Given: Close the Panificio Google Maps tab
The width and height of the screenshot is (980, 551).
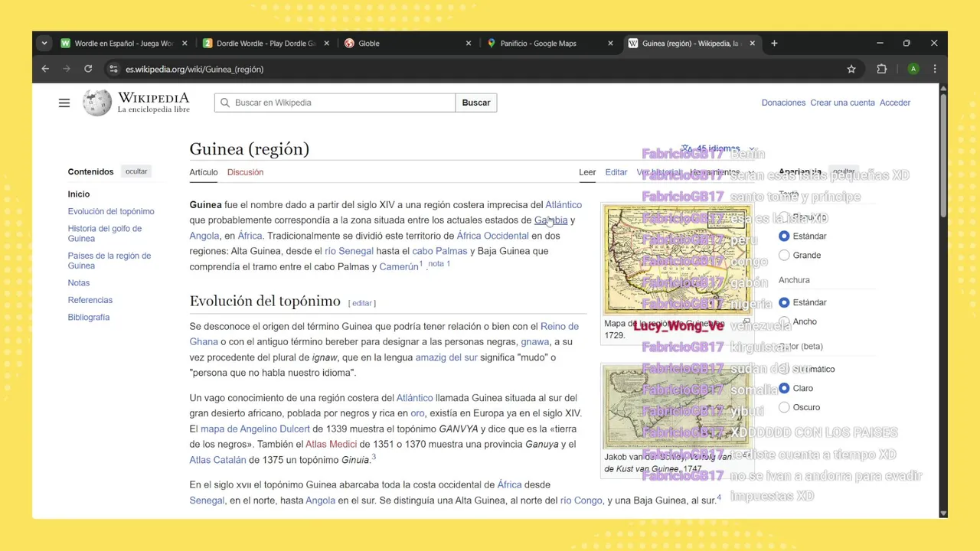Looking at the screenshot, I should pos(610,44).
